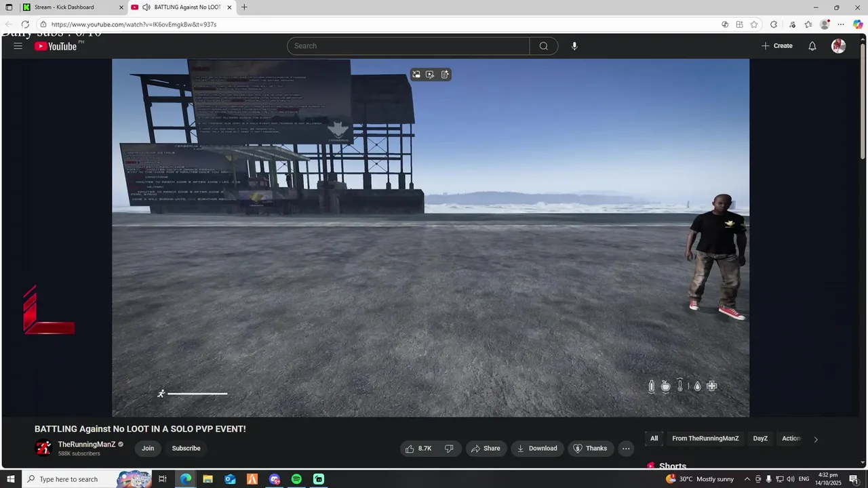The width and height of the screenshot is (868, 488).
Task: Open a new browser tab
Action: [x=244, y=7]
